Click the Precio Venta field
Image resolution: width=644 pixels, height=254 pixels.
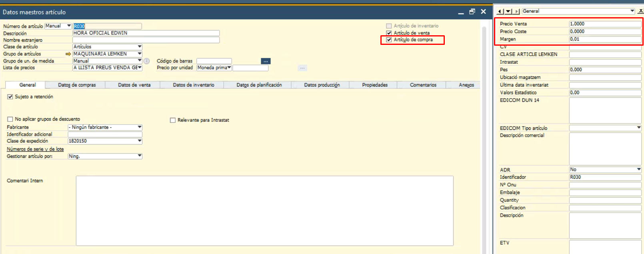pyautogui.click(x=605, y=24)
